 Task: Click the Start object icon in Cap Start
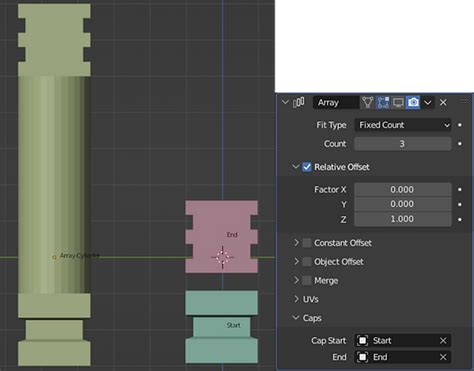point(363,341)
